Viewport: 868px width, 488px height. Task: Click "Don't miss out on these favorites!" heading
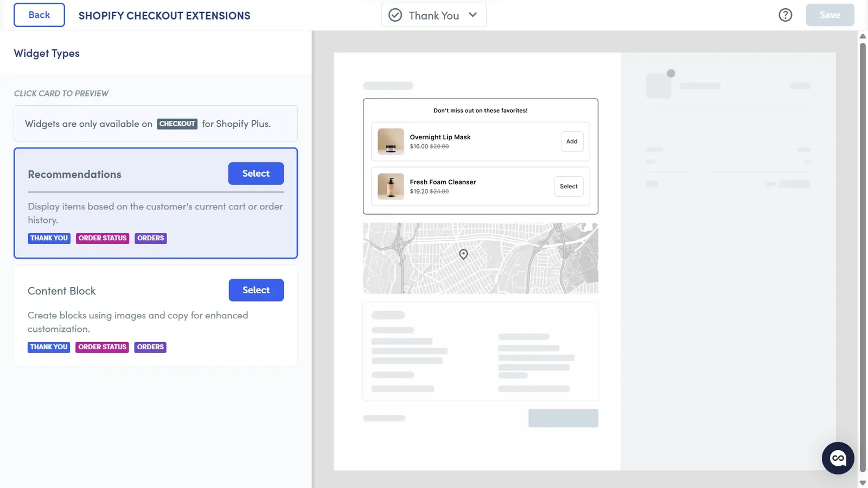click(x=481, y=111)
